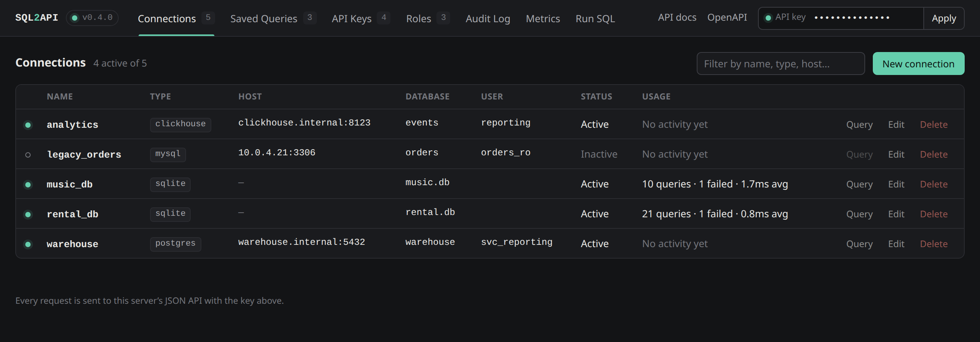The image size is (980, 342).
Task: Click the postgres type badge
Action: (175, 244)
